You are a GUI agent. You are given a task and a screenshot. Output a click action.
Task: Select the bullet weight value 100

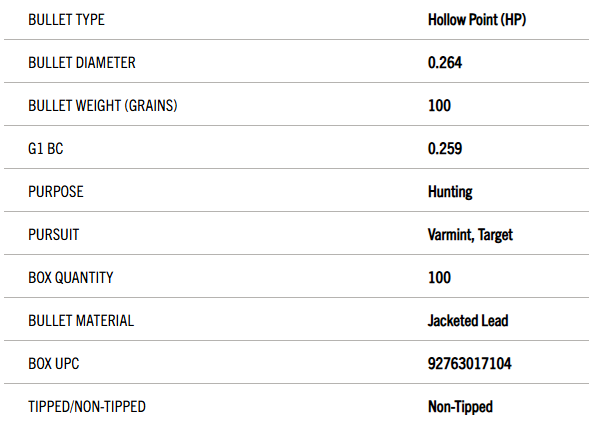click(439, 106)
